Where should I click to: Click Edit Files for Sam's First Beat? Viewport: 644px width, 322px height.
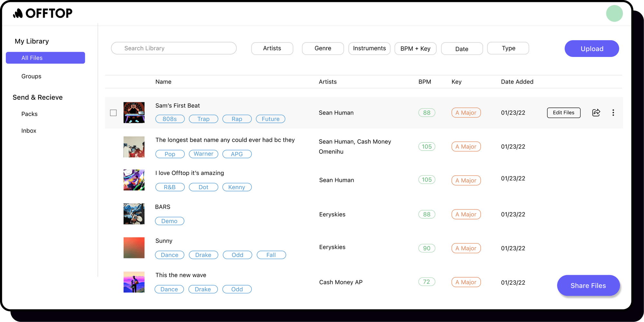[563, 113]
